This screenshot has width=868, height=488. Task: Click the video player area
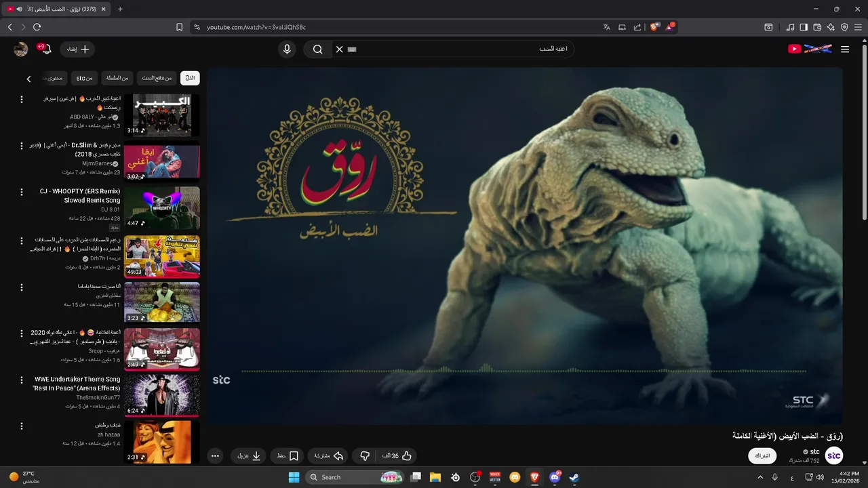(x=525, y=245)
